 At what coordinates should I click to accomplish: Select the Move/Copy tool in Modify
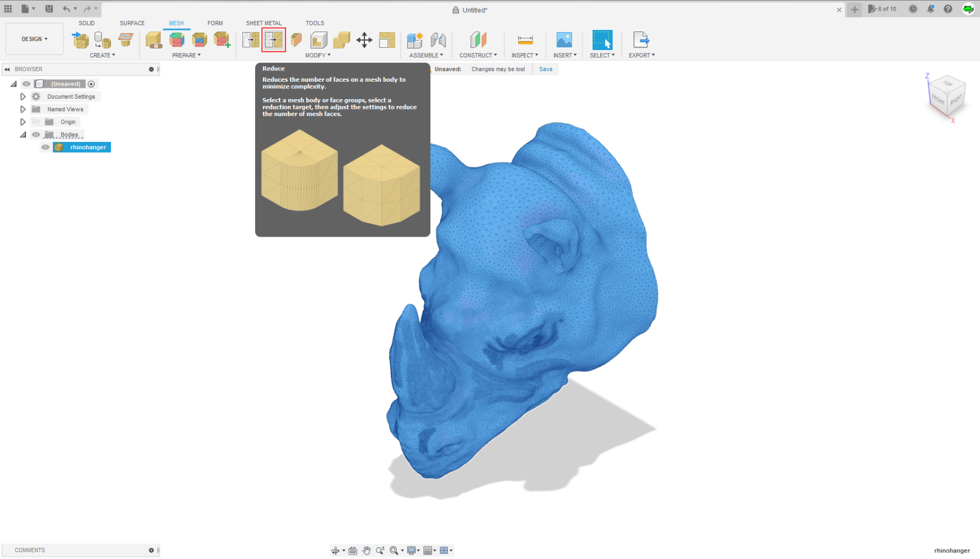(366, 40)
